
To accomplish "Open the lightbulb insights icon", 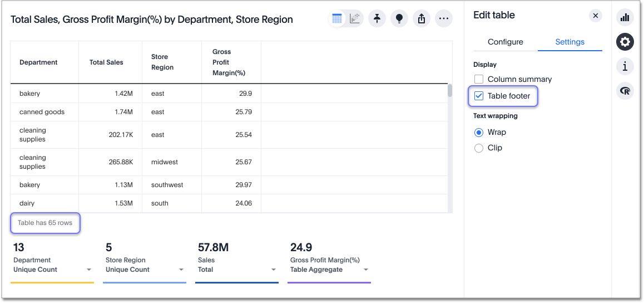I will pos(399,19).
